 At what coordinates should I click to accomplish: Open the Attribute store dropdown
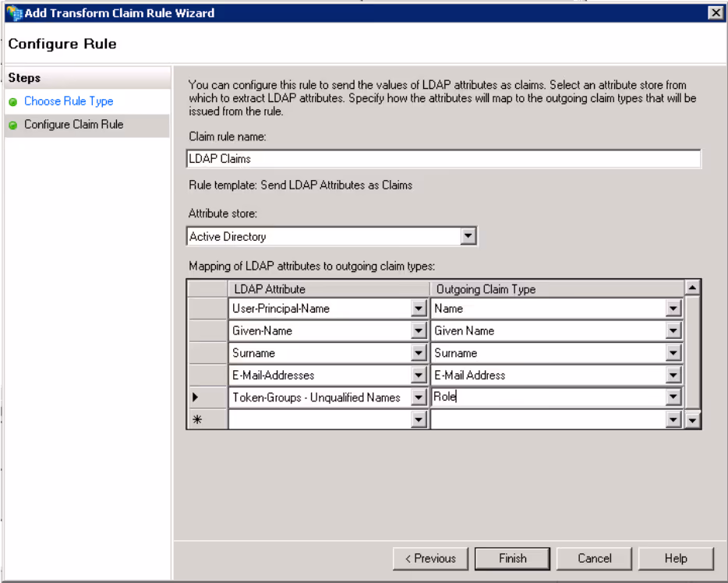click(468, 236)
